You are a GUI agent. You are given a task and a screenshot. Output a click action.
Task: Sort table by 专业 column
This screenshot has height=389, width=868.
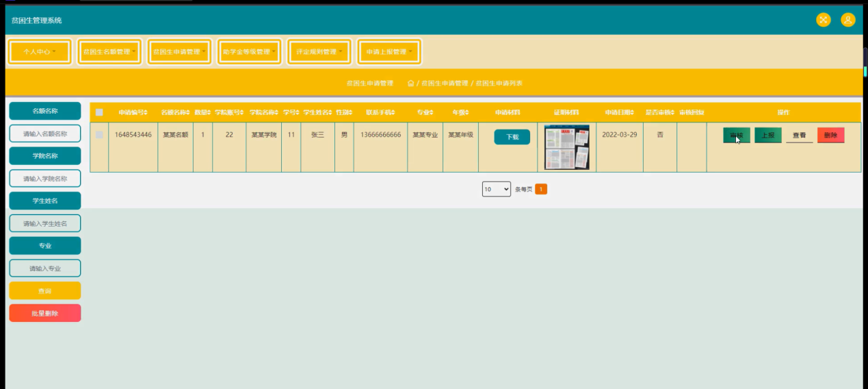pyautogui.click(x=425, y=112)
